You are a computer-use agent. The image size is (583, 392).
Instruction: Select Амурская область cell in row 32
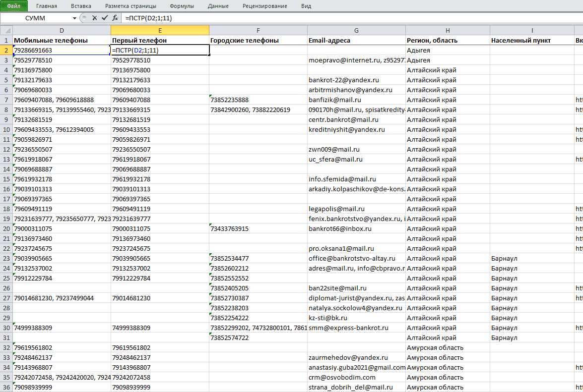coord(448,348)
